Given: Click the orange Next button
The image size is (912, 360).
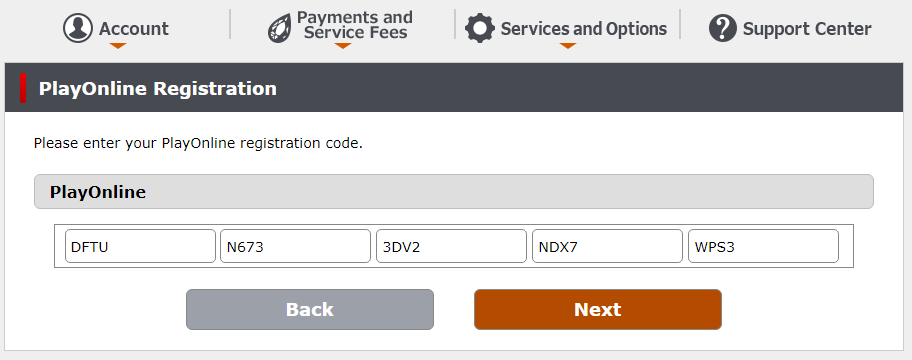Looking at the screenshot, I should point(598,309).
